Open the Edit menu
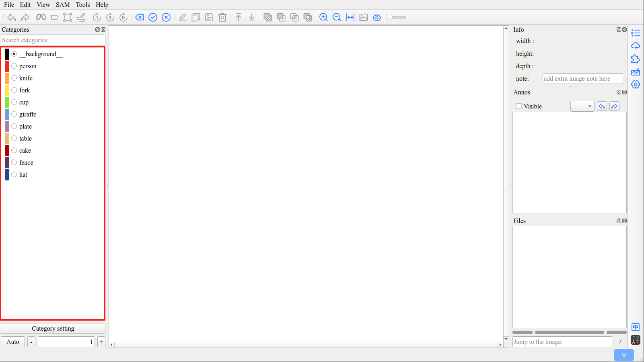Viewport: 644px width, 362px height. click(x=25, y=4)
